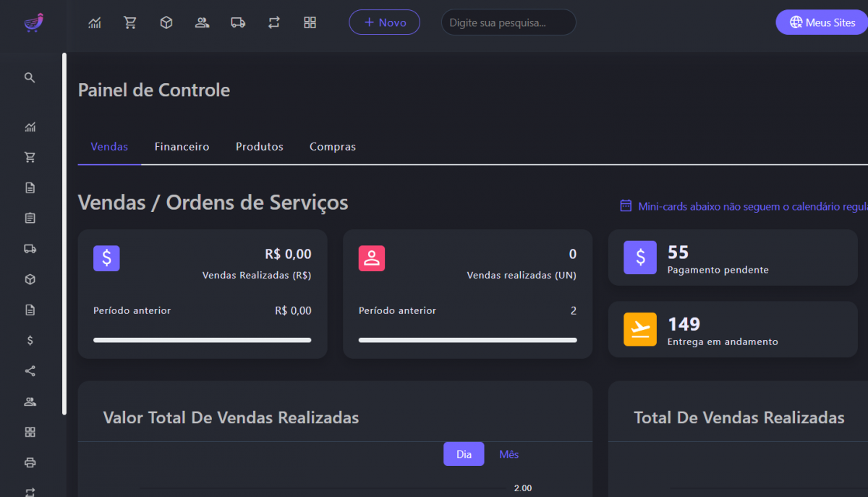Open the Meus Sites button
The width and height of the screenshot is (868, 497).
pyautogui.click(x=822, y=22)
